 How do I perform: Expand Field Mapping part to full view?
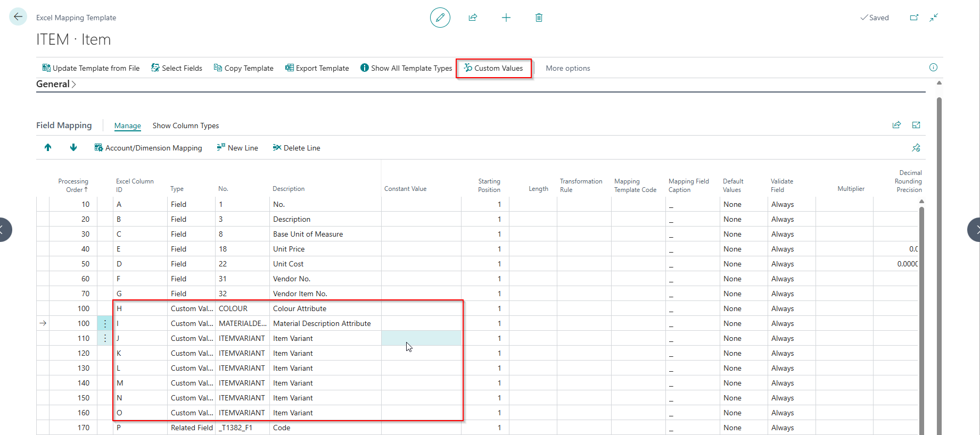click(x=916, y=125)
